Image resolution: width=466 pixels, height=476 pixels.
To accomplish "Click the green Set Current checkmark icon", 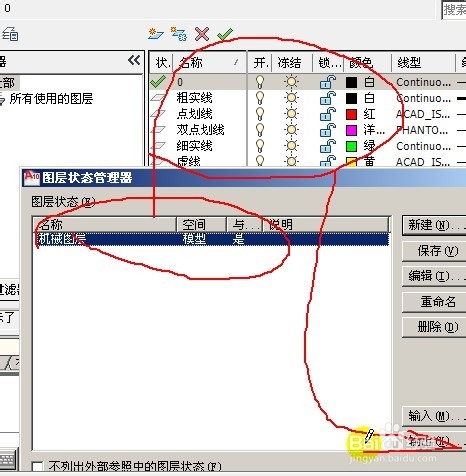I will tap(225, 34).
